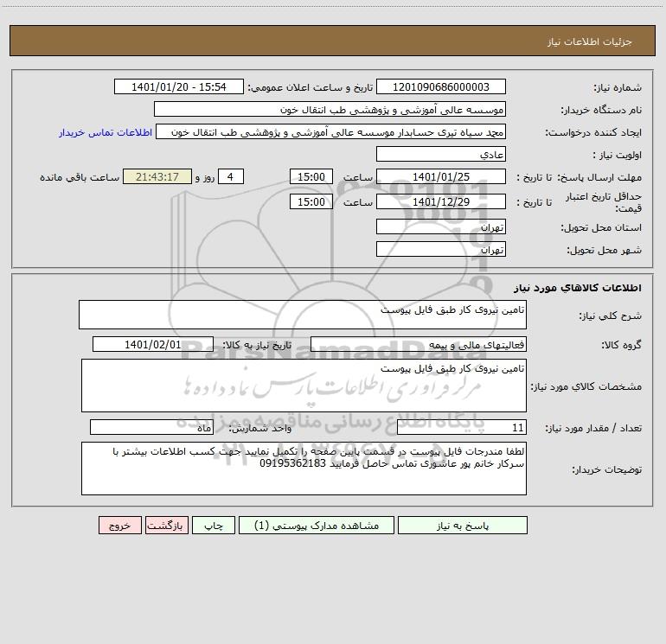
Task: Click the ایجاد کننده درخواست field
Action: (x=331, y=131)
